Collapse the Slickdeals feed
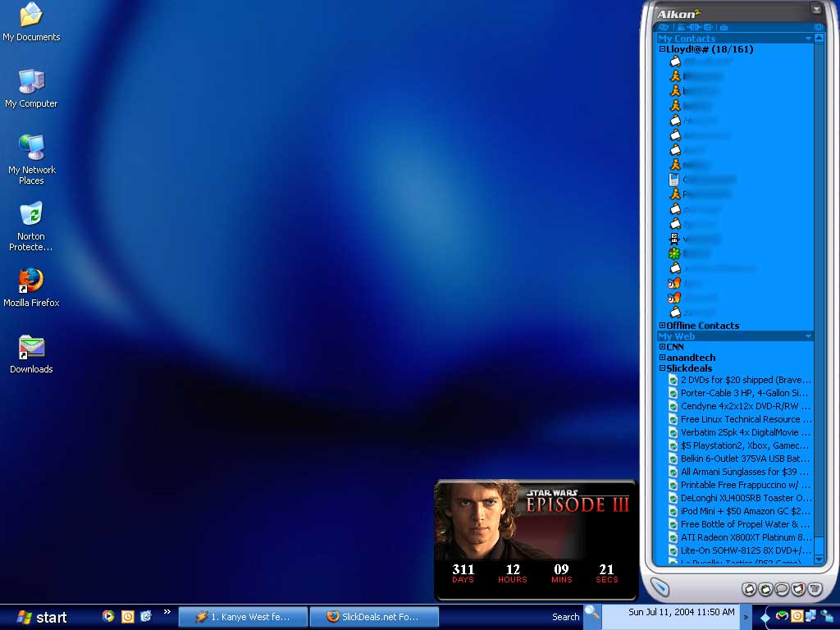 pos(662,368)
